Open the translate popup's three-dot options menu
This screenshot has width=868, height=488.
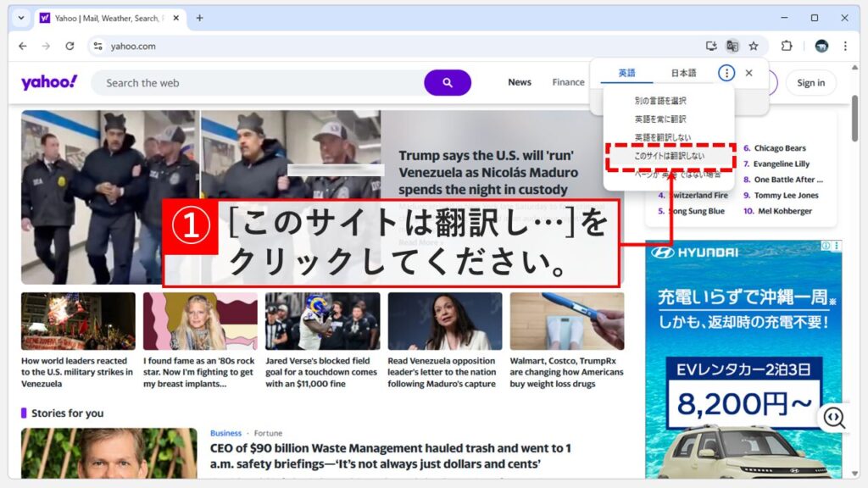(726, 73)
